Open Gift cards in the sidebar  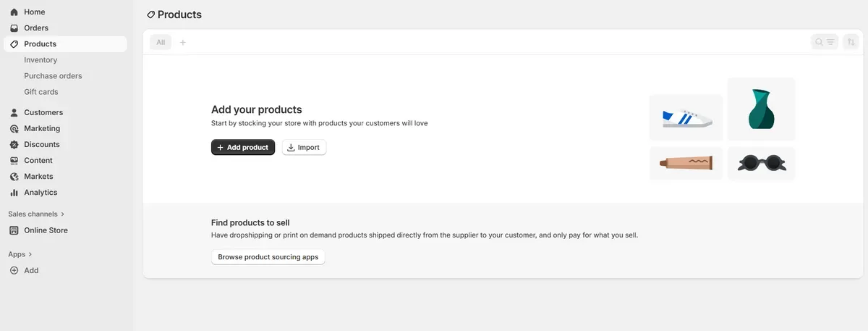[41, 92]
